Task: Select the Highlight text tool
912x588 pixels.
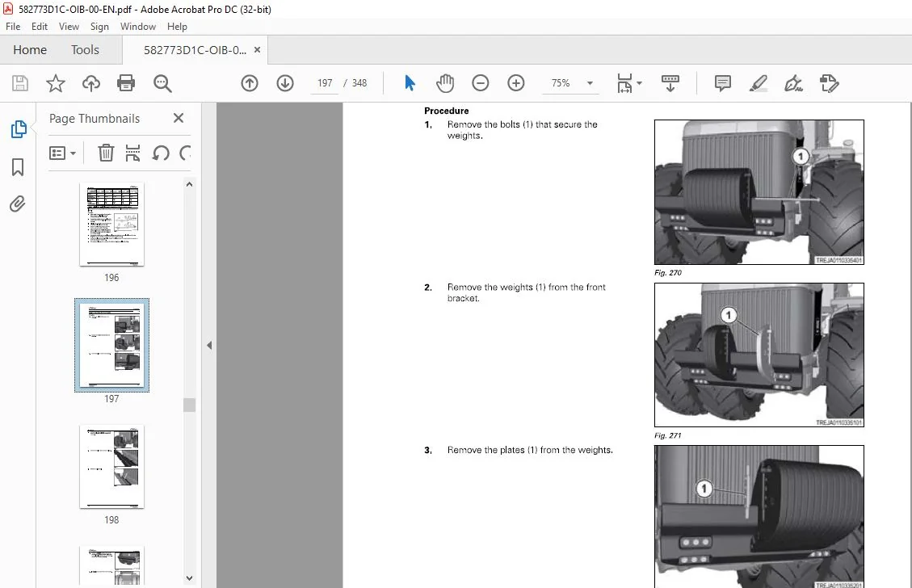Action: click(x=758, y=83)
